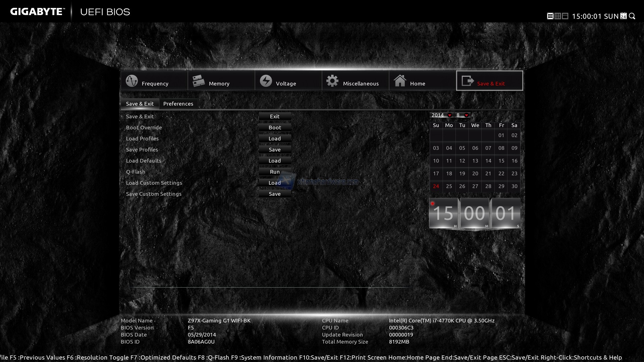Switch to the grid view icon

tap(557, 16)
